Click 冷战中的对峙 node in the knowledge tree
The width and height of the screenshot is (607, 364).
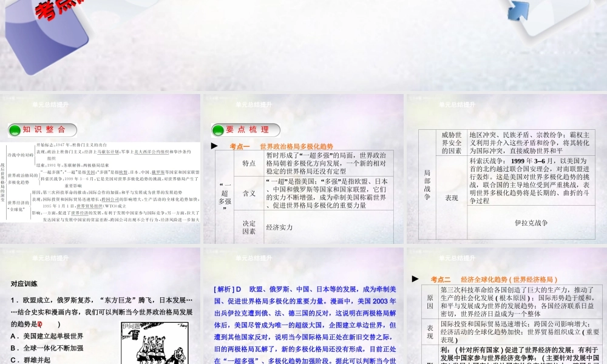(x=21, y=155)
